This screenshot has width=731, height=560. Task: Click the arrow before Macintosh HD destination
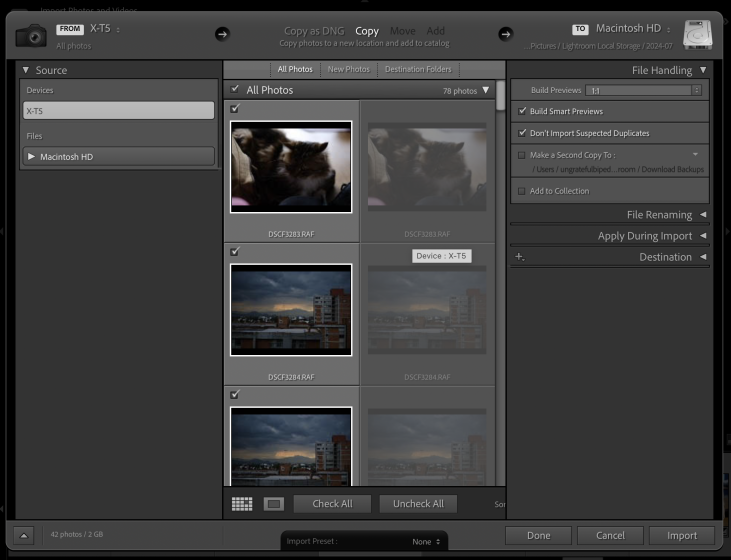(x=505, y=34)
